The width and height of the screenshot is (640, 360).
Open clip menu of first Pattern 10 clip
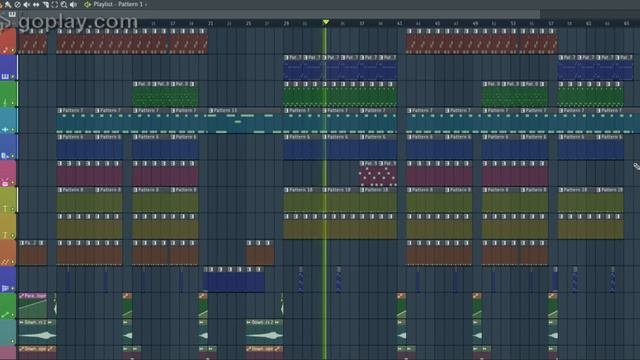[287, 190]
